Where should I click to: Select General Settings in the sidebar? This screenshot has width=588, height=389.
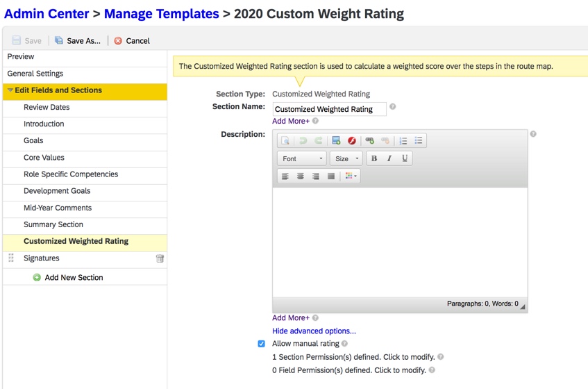click(35, 74)
